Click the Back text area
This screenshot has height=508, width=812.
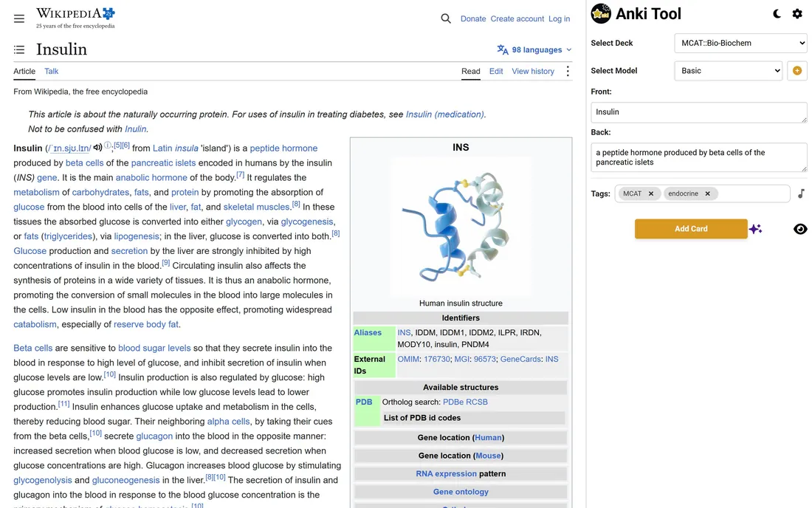click(x=698, y=157)
